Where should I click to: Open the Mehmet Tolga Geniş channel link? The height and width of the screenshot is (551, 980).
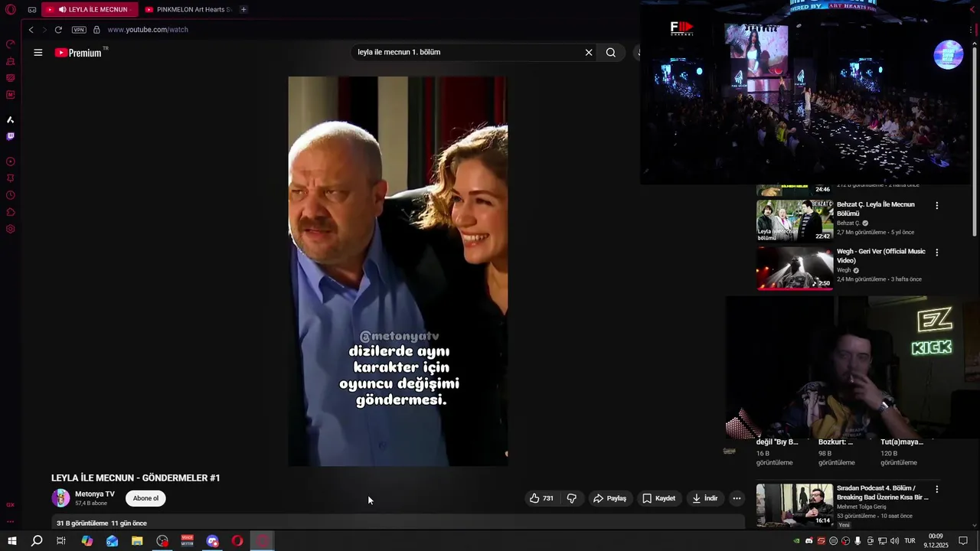[x=861, y=507]
